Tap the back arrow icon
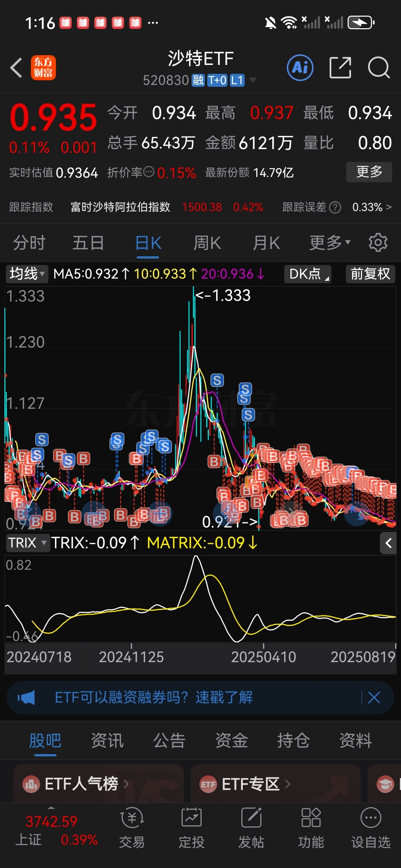Viewport: 401px width, 868px height. [x=16, y=68]
